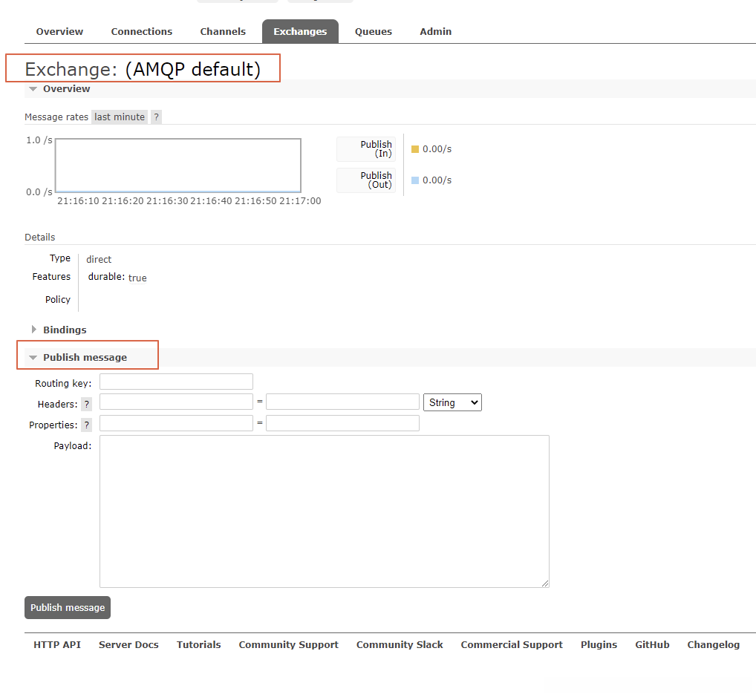Open the GitHub link

652,644
